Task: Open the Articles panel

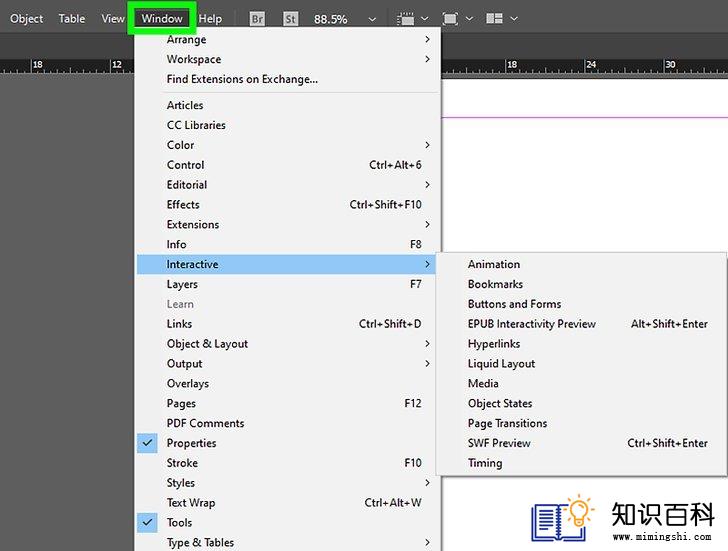Action: pyautogui.click(x=286, y=105)
